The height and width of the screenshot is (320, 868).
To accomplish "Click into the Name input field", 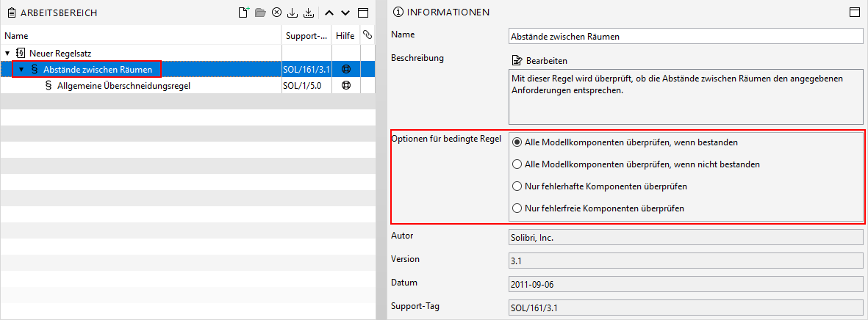I will 686,37.
